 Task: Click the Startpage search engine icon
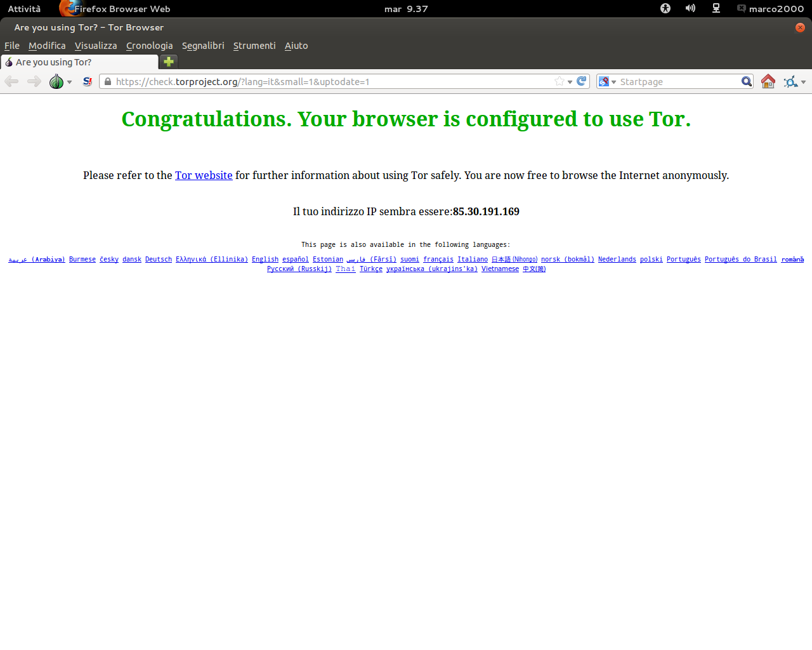(604, 81)
